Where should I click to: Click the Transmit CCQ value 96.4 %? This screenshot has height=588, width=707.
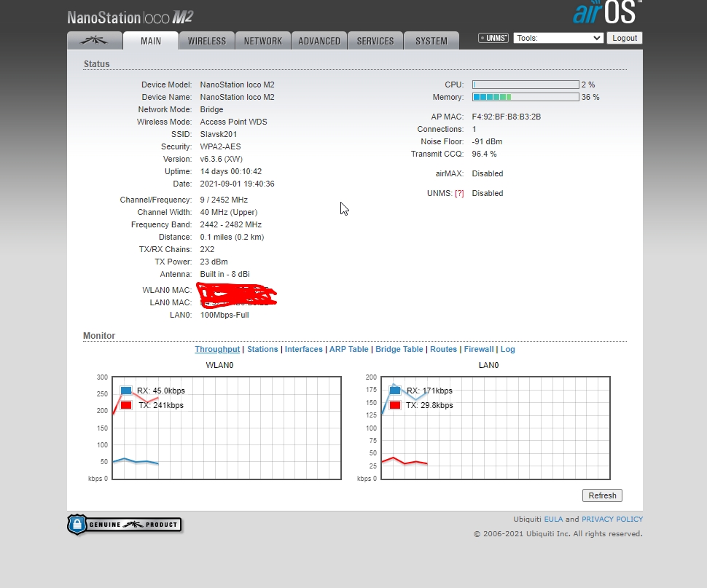click(484, 154)
